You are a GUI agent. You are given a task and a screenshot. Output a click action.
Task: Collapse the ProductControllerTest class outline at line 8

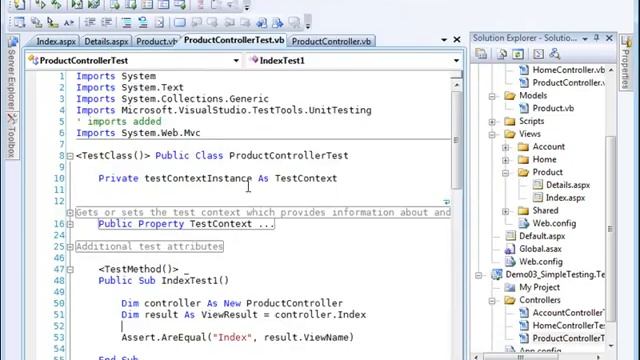click(x=70, y=156)
